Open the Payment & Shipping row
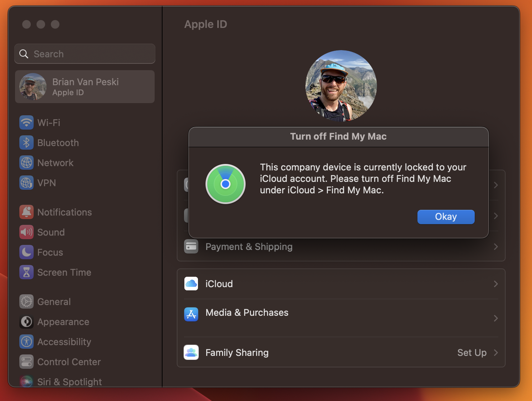The height and width of the screenshot is (401, 532). click(x=341, y=247)
